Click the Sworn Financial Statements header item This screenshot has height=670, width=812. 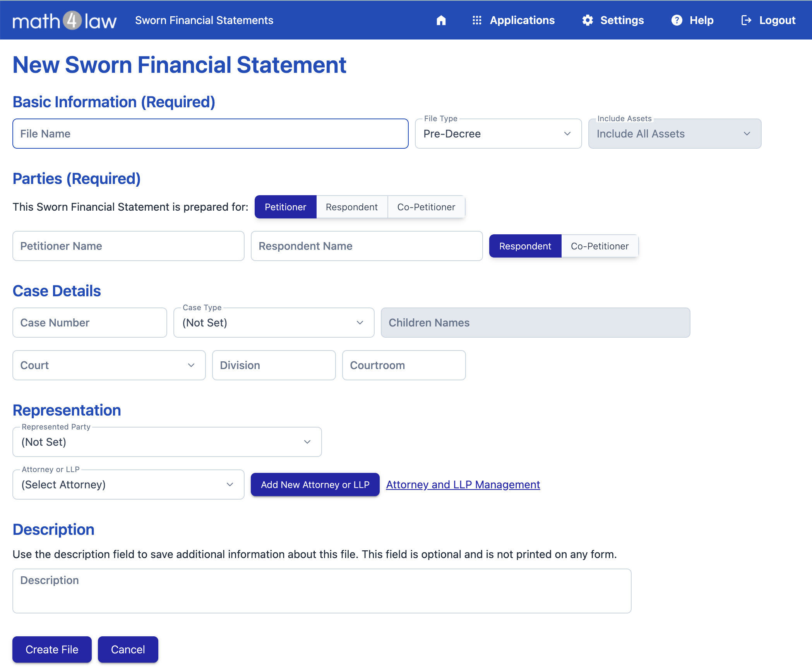[x=204, y=20]
